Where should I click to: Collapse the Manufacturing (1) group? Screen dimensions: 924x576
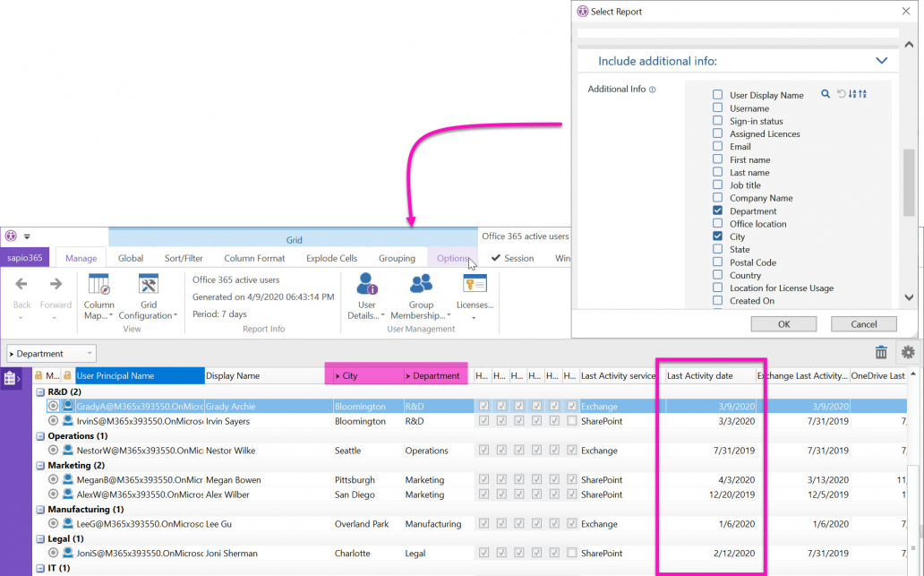pyautogui.click(x=40, y=510)
